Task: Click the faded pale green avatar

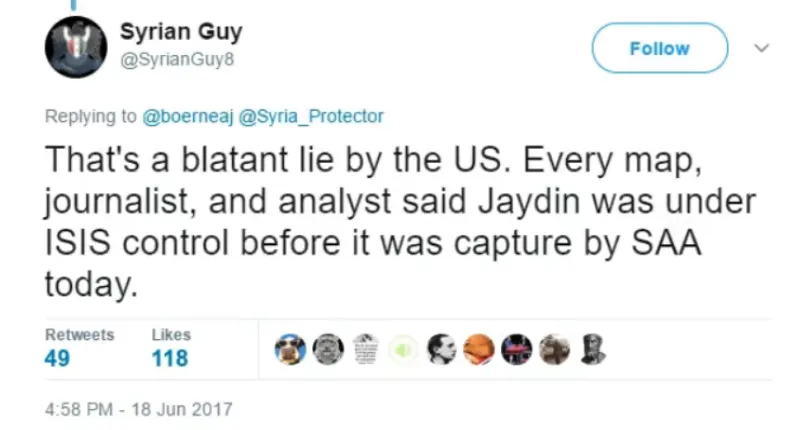Action: pos(404,349)
